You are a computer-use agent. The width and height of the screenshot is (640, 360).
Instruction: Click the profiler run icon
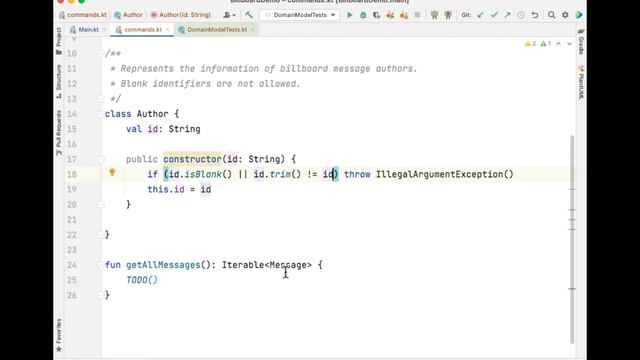pos(390,15)
